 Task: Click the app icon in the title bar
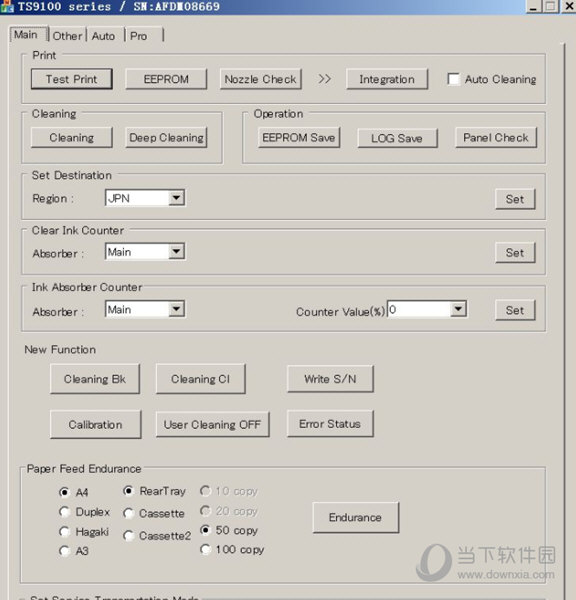tap(7, 6)
